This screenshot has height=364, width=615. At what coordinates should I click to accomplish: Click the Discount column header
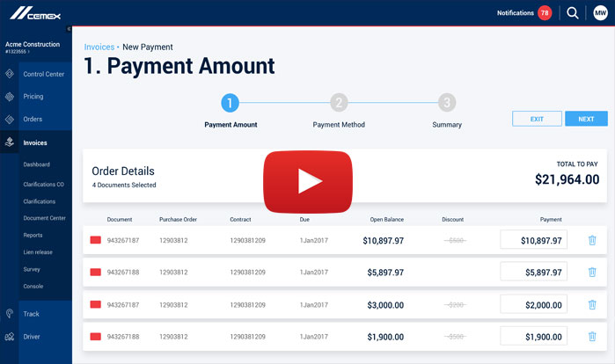(x=452, y=220)
